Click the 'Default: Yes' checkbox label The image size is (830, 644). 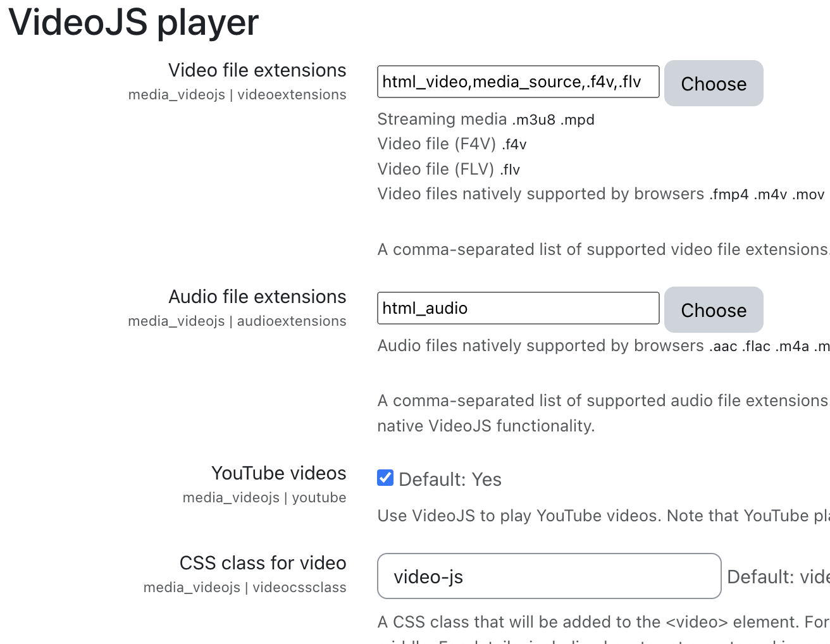click(x=450, y=480)
